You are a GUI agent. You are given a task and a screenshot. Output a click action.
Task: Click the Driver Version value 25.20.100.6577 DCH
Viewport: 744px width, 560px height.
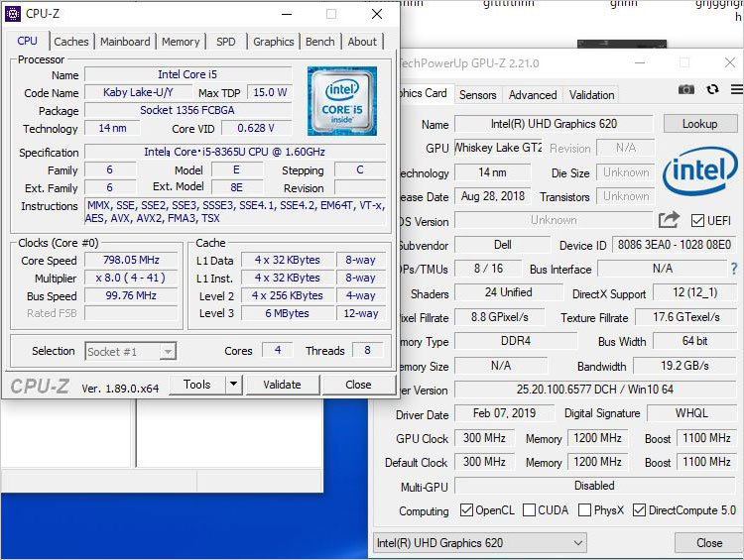(x=595, y=390)
